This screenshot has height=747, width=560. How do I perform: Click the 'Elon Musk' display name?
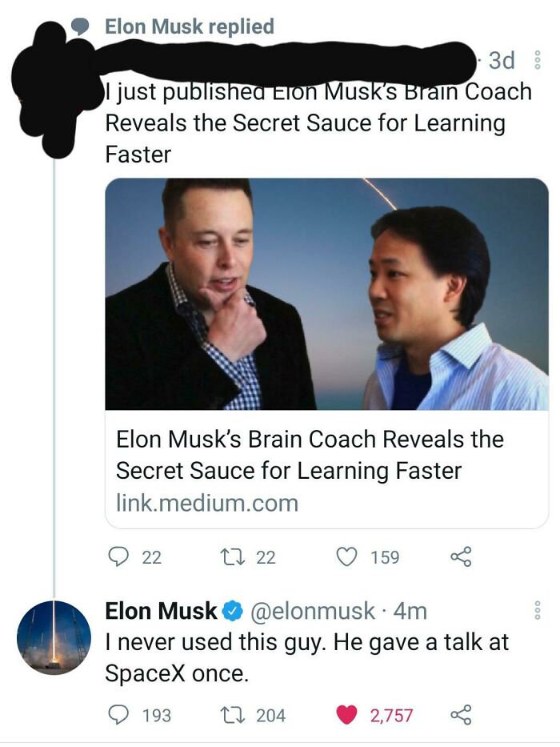tap(161, 608)
